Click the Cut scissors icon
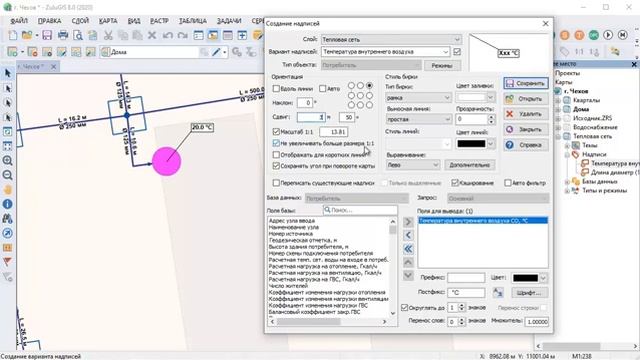640x360 pixels. [x=108, y=36]
